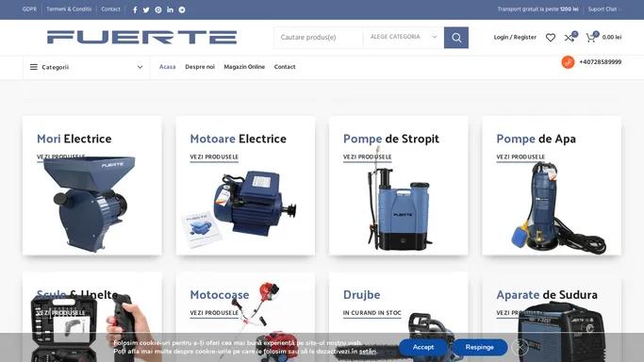Open the Drujbe heading
This screenshot has width=644, height=362.
tap(361, 295)
